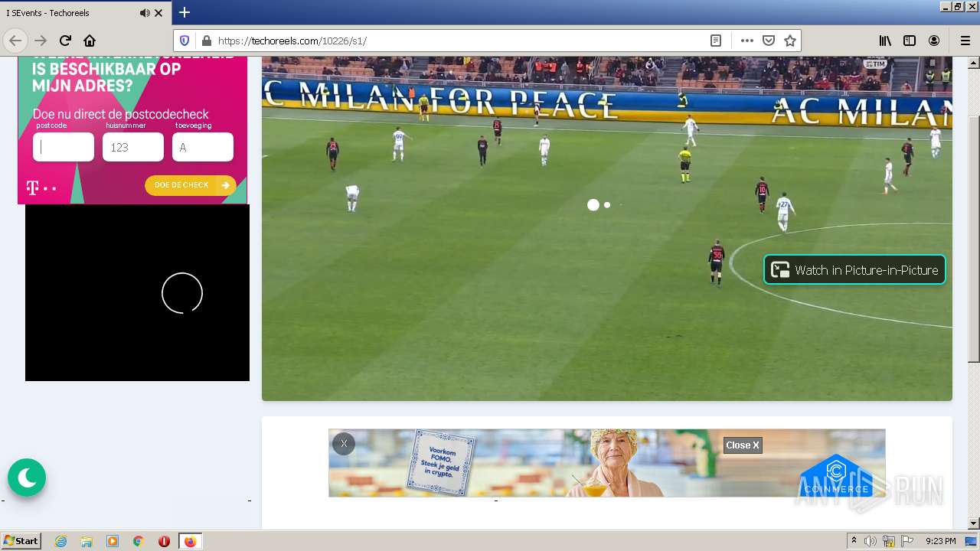
Task: Click the show desktop tray button
Action: pyautogui.click(x=971, y=541)
